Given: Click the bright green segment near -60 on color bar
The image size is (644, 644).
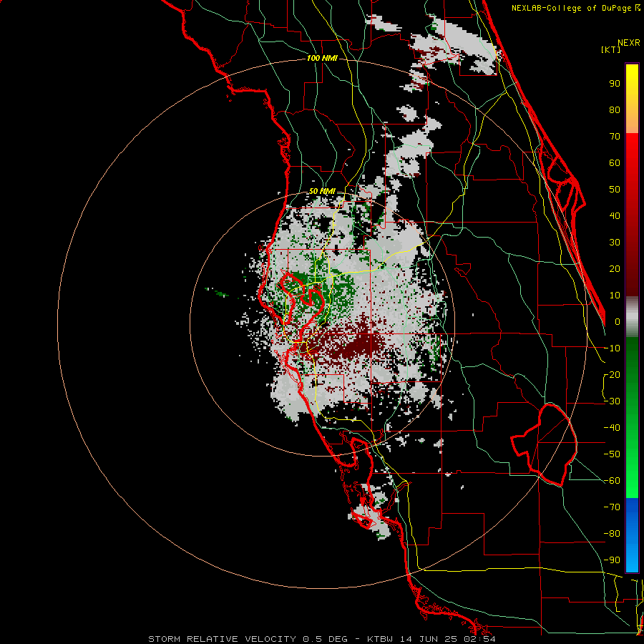Looking at the screenshot, I should pos(632,481).
